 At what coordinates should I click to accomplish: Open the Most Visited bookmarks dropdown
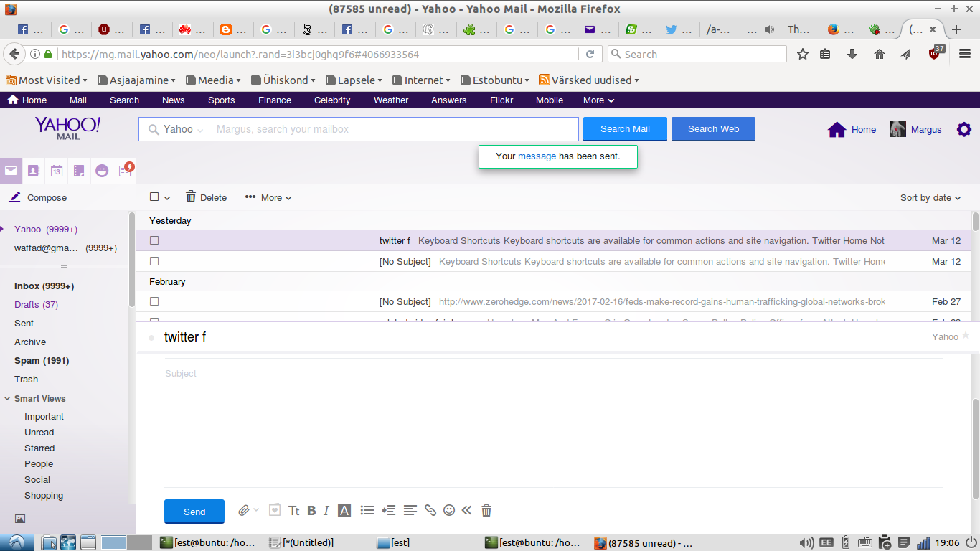click(x=46, y=80)
